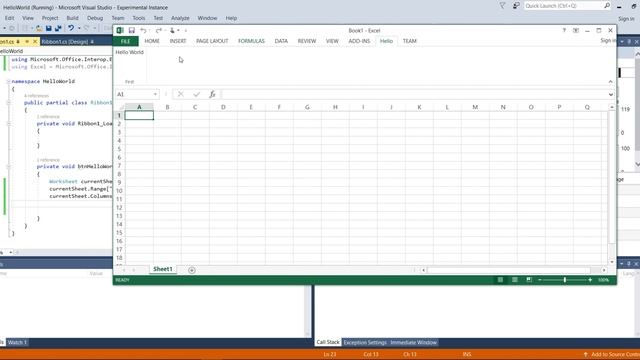
Task: Open REVIEW ribbon tab
Action: [x=307, y=41]
